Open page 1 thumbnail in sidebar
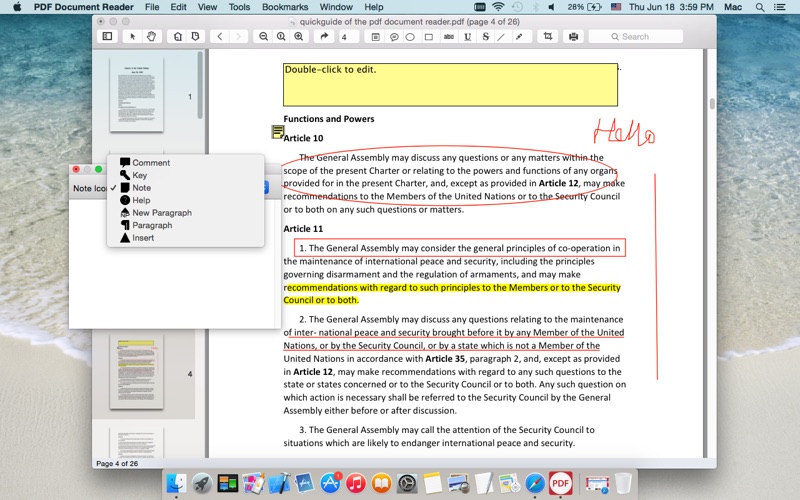800x500 pixels. tap(136, 94)
